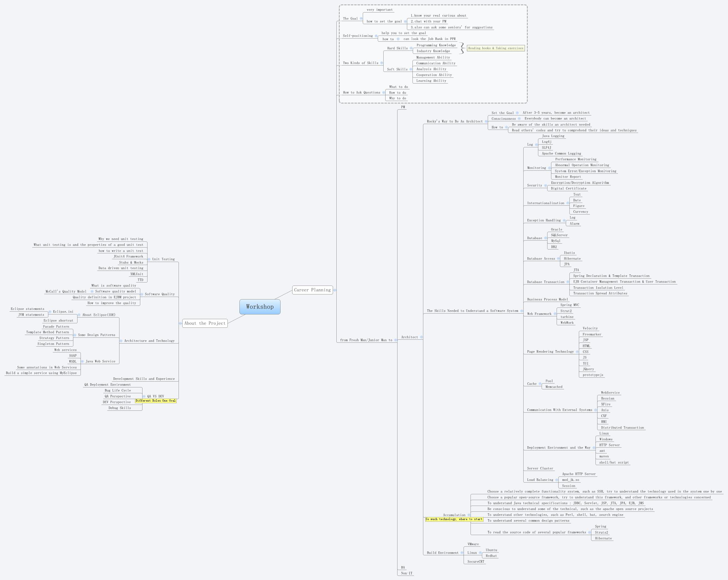Select the Non-IT subtopic

pos(407,573)
